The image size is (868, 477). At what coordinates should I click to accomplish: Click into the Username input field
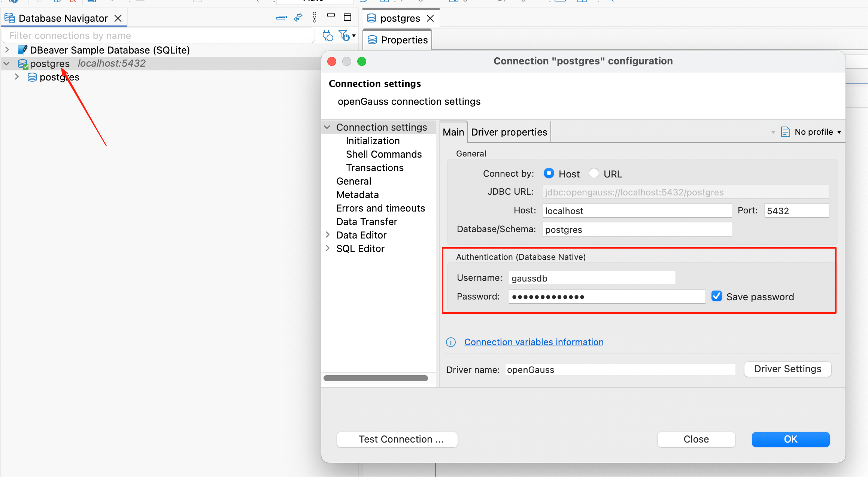coord(592,278)
